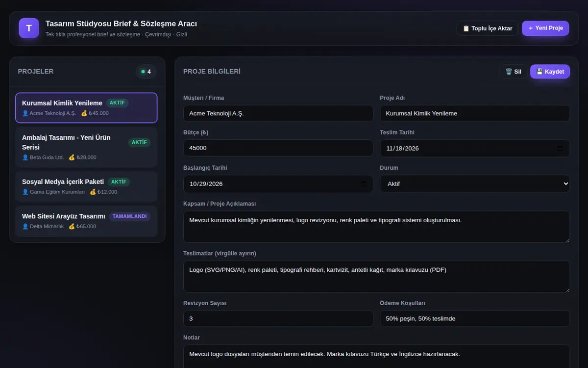Click the money bag icon beside ₺12.000
Viewport: 588px width, 368px height.
[x=93, y=192]
